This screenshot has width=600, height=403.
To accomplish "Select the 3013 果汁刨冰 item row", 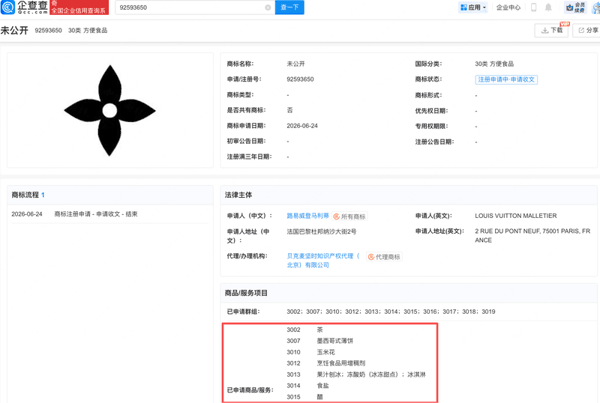I will click(356, 374).
